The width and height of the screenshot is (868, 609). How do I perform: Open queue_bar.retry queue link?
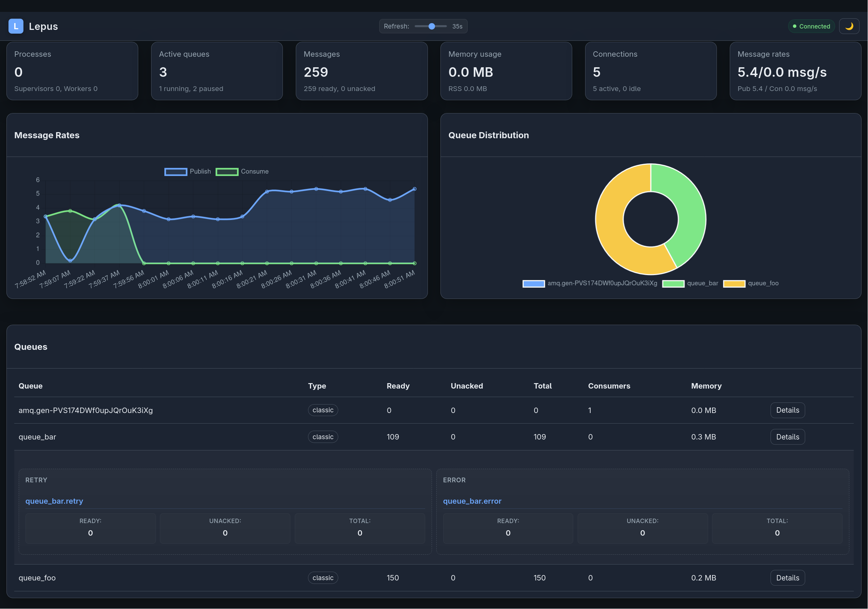click(x=54, y=501)
